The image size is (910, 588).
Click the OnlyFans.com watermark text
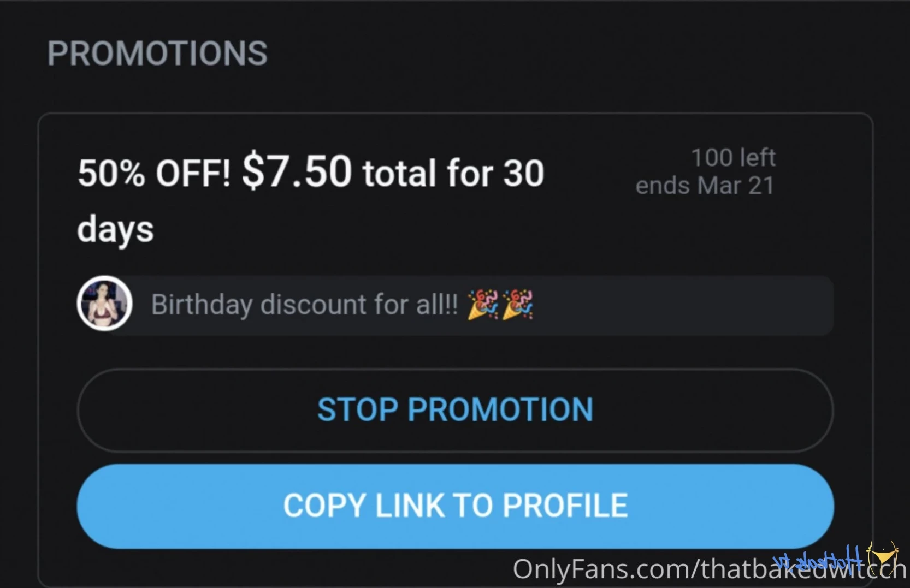point(600,569)
